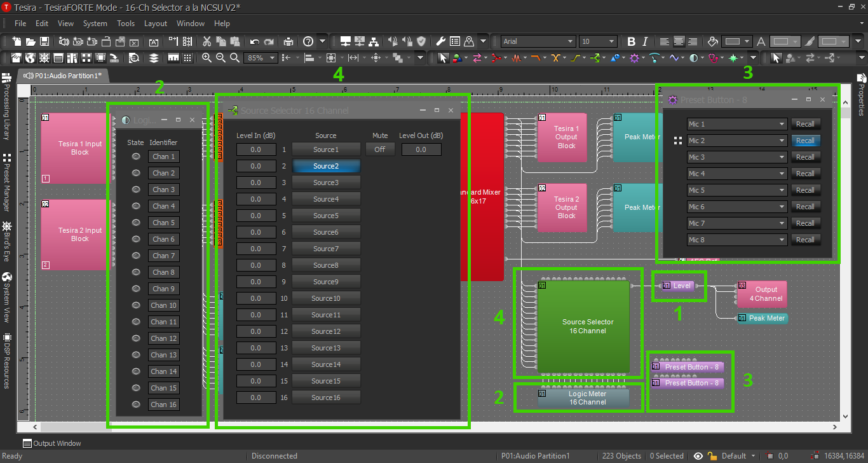This screenshot has height=463, width=868.
Task: Click the paint bucket fill icon
Action: [x=712, y=41]
